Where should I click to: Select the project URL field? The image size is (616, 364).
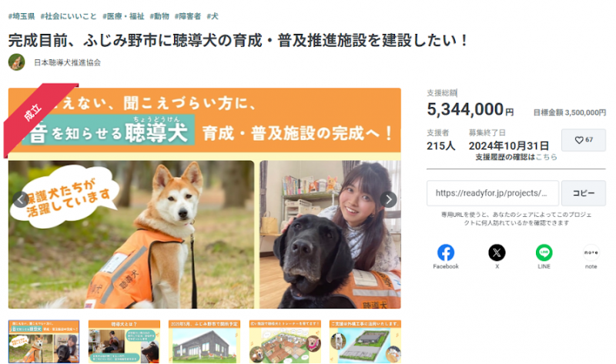tap(493, 193)
